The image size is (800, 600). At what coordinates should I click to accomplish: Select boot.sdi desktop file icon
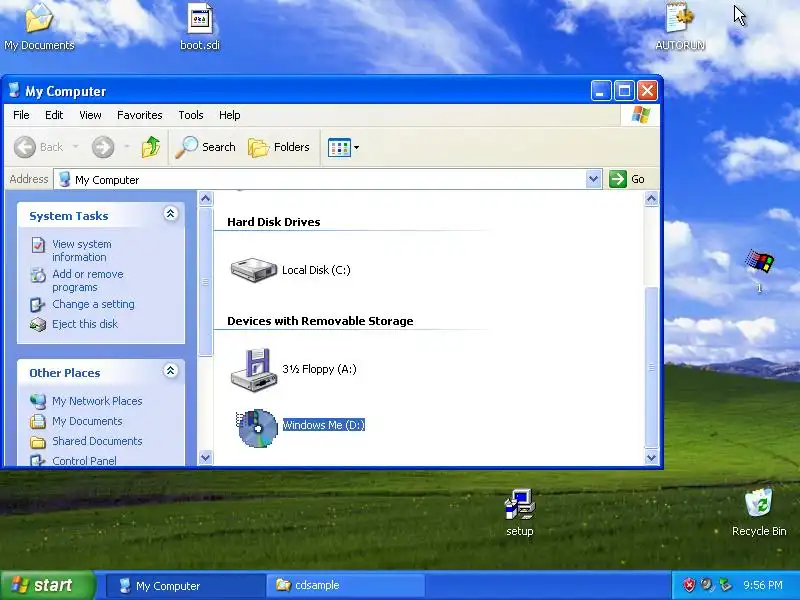pos(200,27)
